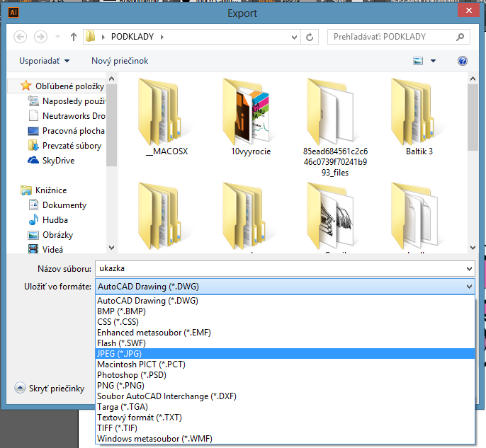Click the change view icon
486x448 pixels.
click(x=419, y=61)
